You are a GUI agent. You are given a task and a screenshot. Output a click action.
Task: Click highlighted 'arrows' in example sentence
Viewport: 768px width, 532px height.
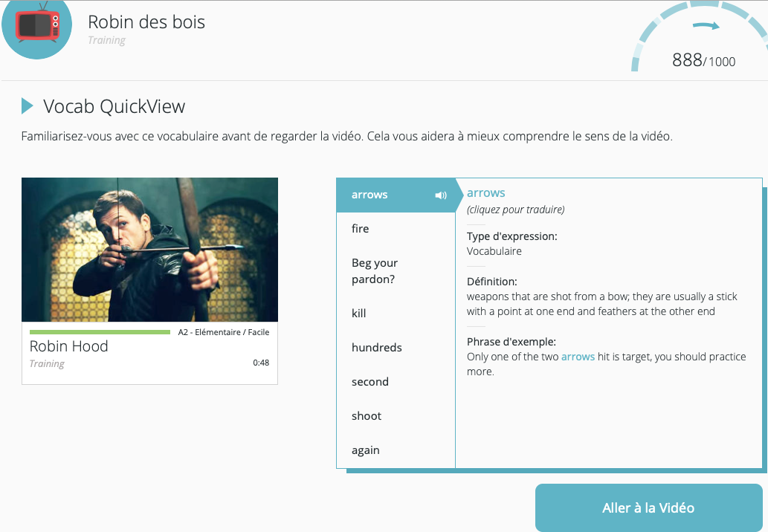578,357
